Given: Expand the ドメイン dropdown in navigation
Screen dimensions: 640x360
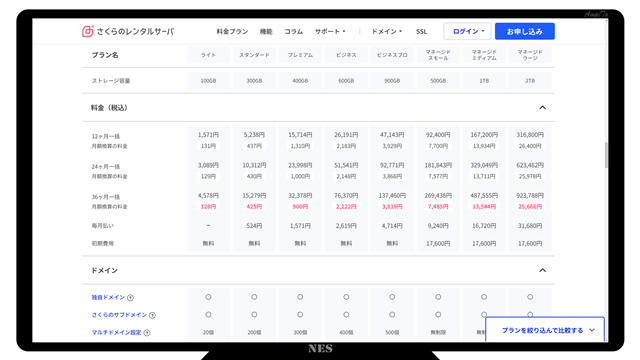Looking at the screenshot, I should point(387,31).
